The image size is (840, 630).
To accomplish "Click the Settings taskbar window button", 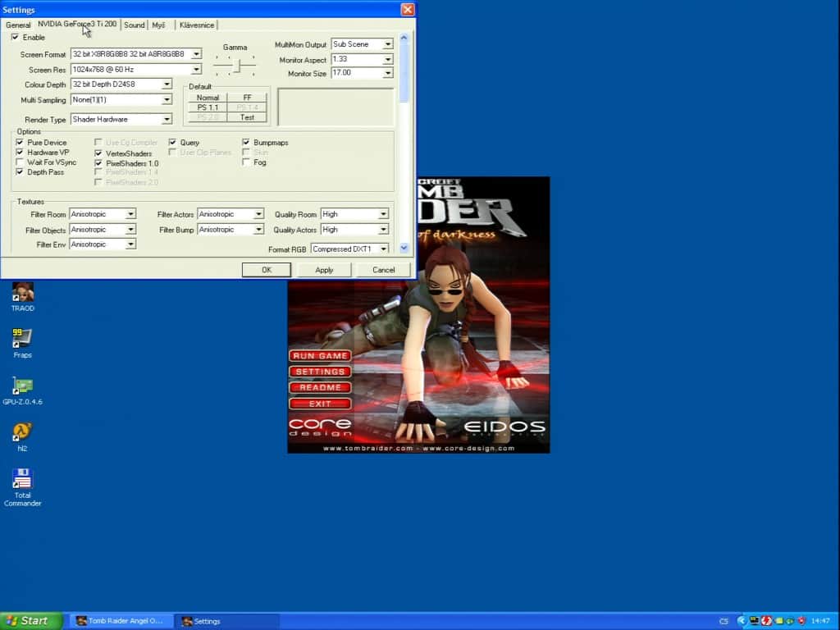I will click(226, 621).
